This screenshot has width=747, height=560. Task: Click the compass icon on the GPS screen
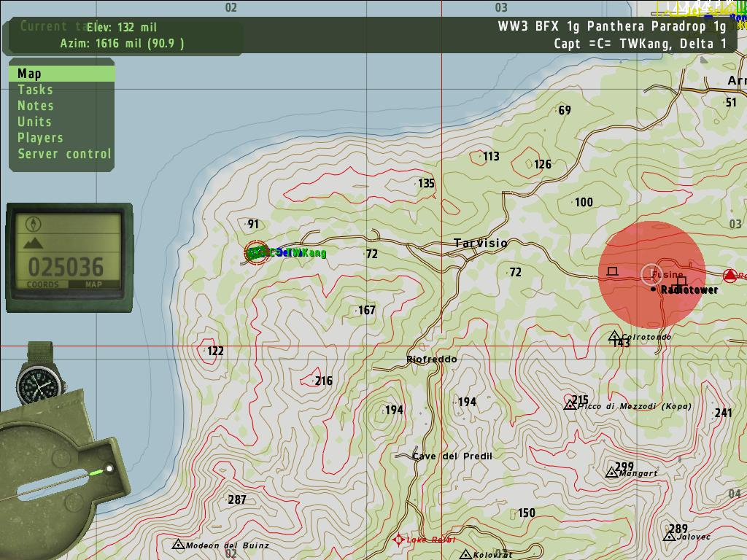(x=34, y=224)
